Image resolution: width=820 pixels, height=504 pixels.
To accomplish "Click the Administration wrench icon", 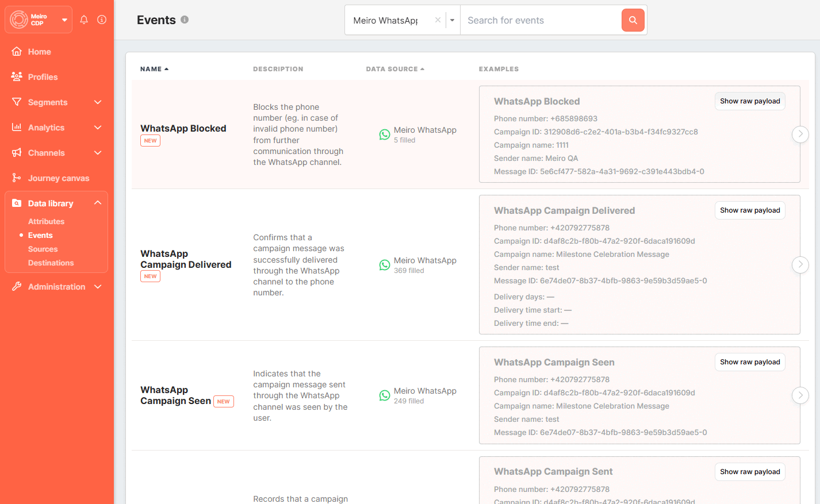I will (17, 286).
